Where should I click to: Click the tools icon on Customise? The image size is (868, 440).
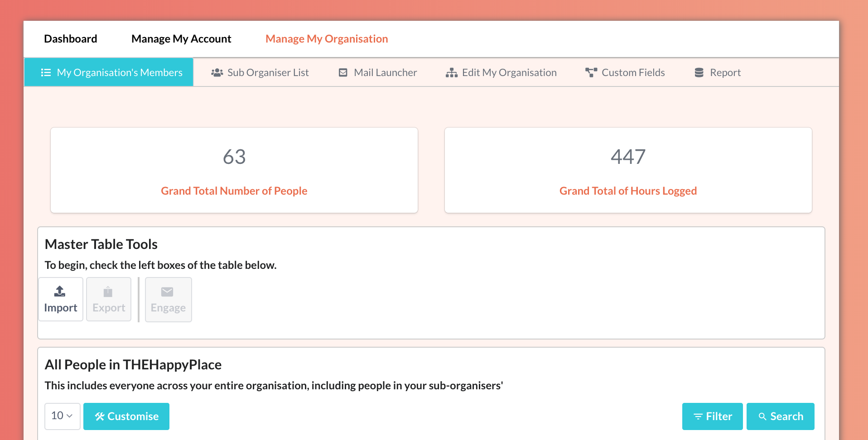coord(100,416)
